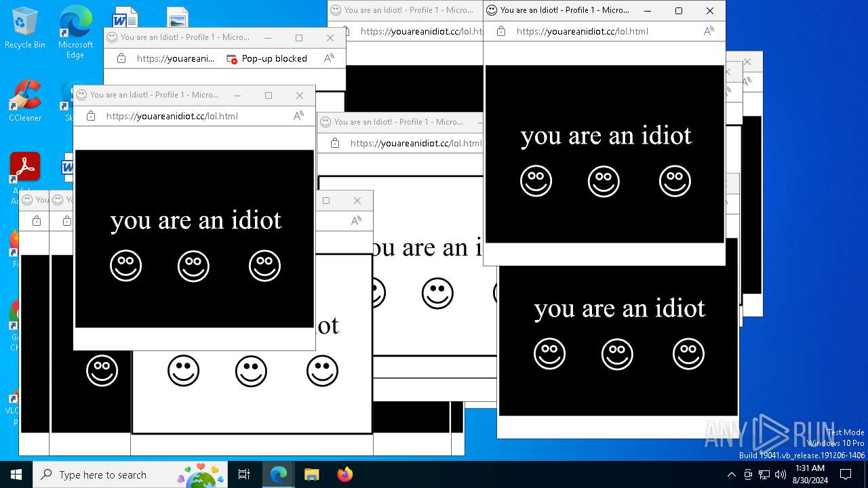This screenshot has width=868, height=488.
Task: Click 'you are an idiot' text in lower-right window
Action: click(620, 309)
